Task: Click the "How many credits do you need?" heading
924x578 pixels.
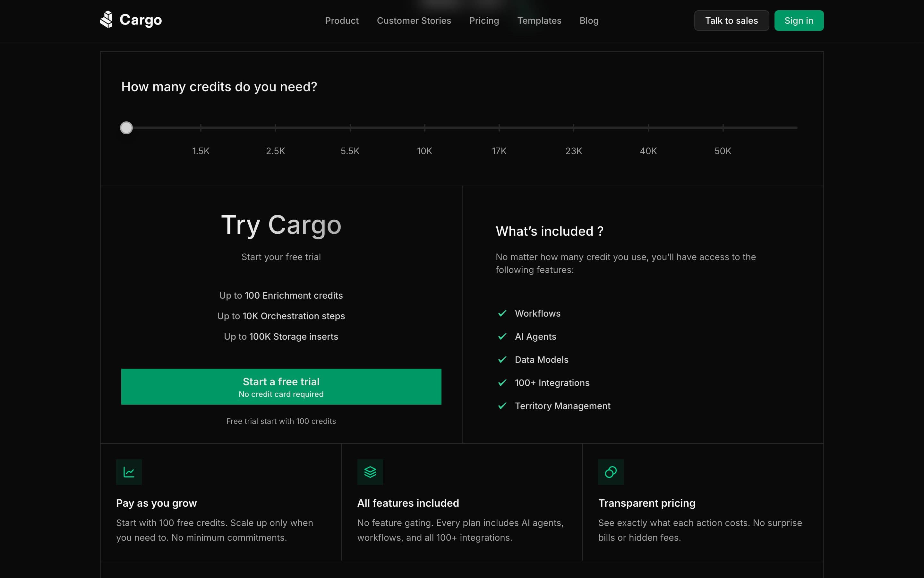Action: coord(219,87)
